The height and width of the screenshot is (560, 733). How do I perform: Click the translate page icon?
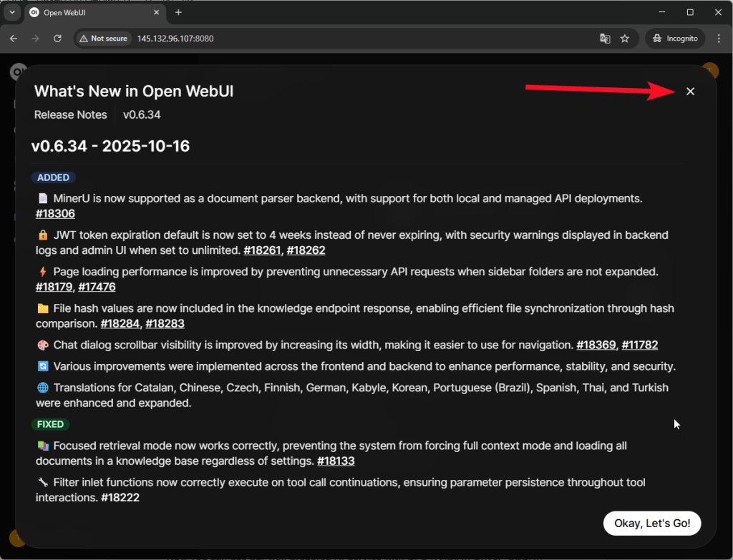[605, 39]
